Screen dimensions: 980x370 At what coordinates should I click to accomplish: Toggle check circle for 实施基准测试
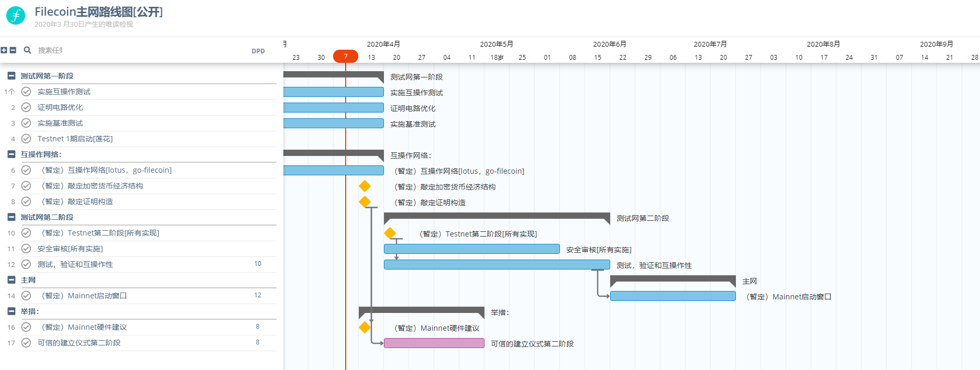tap(26, 123)
